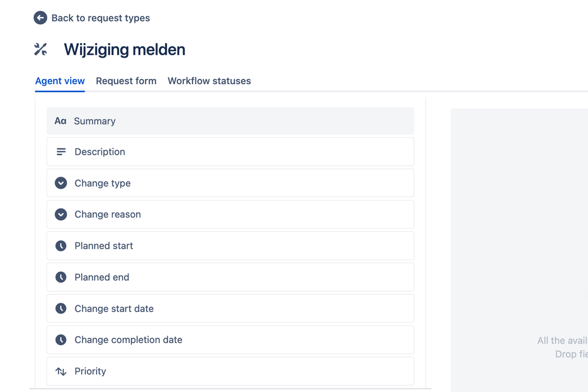Click the clock icon beside Planned end
The height and width of the screenshot is (392, 588).
[x=61, y=277]
